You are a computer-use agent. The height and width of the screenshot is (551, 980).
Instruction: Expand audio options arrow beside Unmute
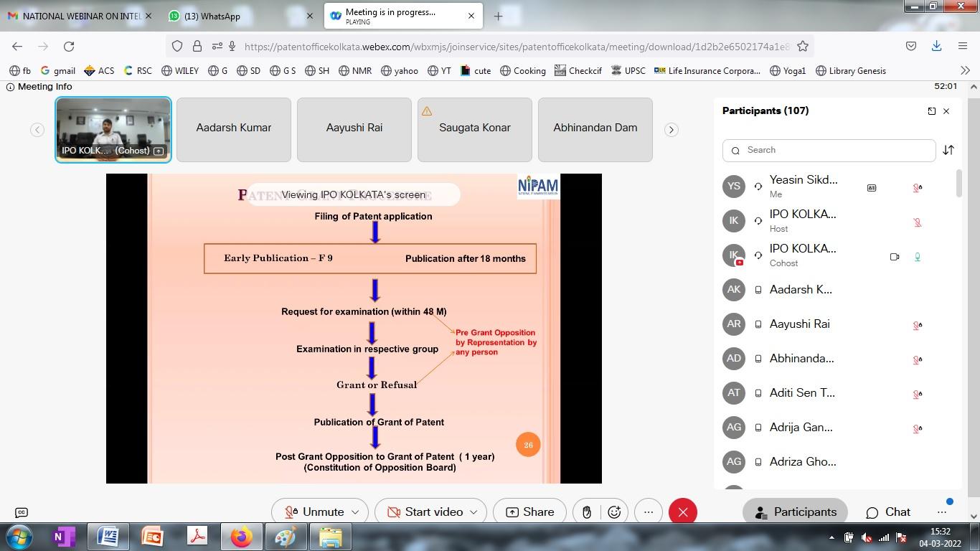355,512
